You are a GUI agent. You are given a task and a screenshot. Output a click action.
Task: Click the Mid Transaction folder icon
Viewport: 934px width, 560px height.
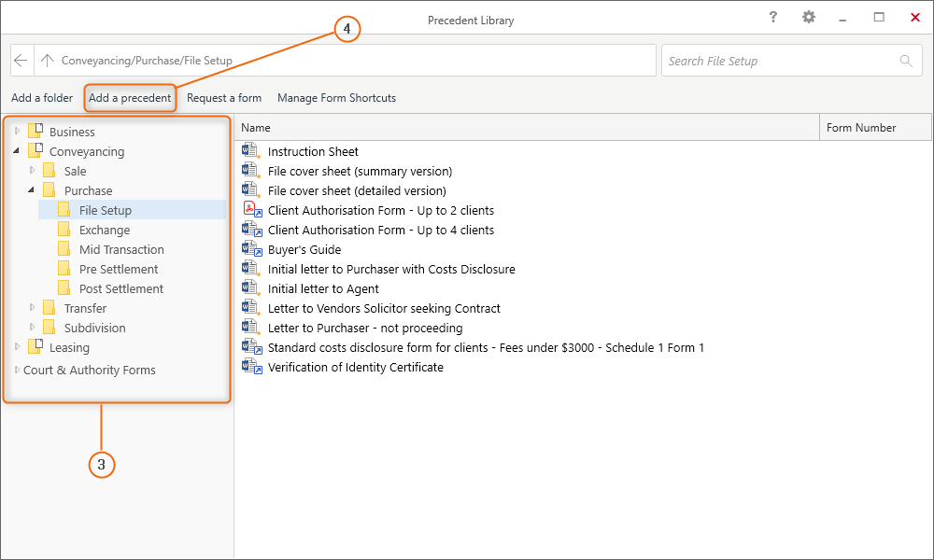[x=64, y=249]
